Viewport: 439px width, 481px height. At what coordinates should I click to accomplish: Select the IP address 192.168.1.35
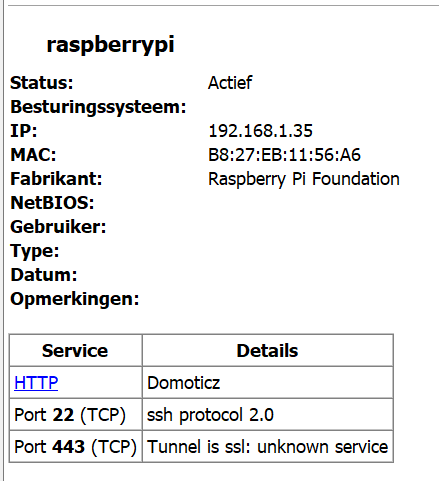260,131
